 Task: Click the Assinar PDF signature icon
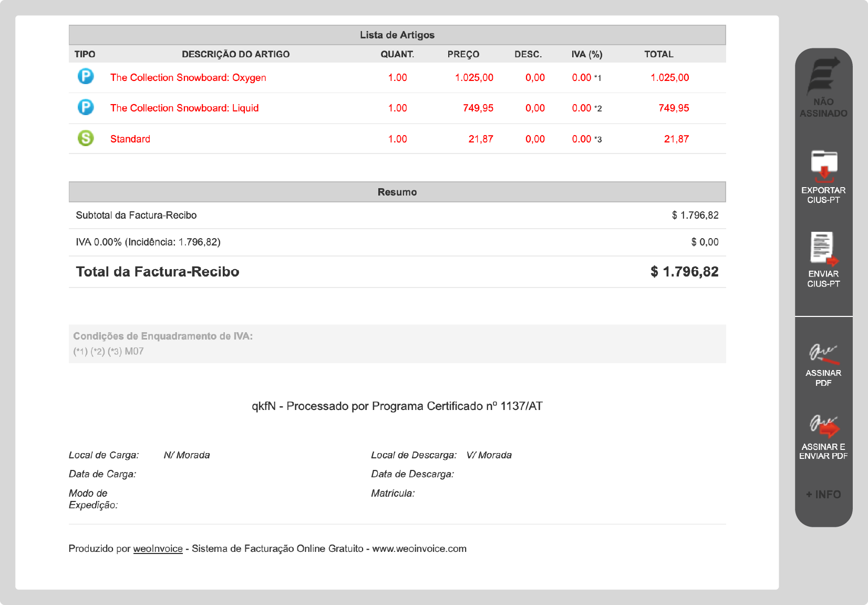[823, 353]
